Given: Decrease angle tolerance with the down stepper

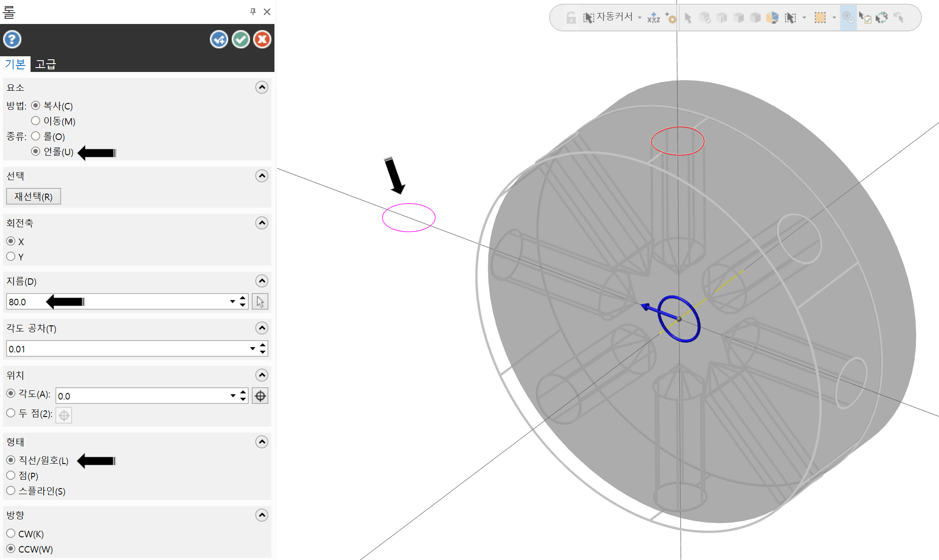Looking at the screenshot, I should tap(263, 352).
